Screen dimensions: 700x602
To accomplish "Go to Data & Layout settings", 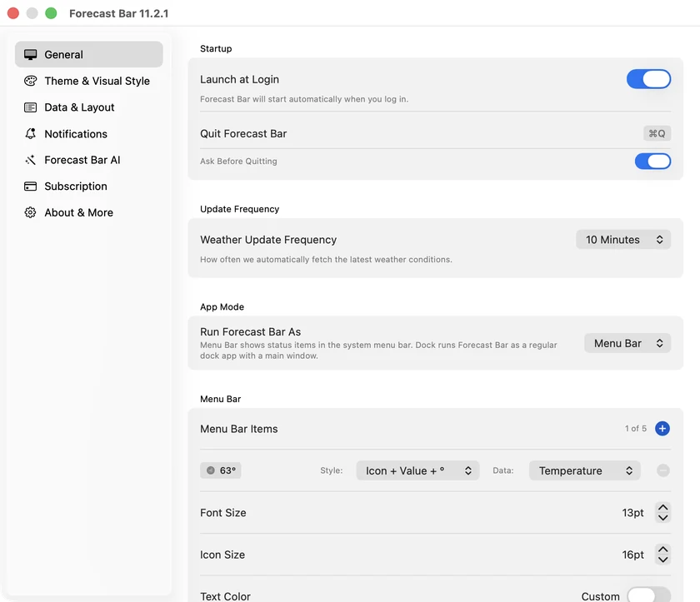I will [x=89, y=107].
